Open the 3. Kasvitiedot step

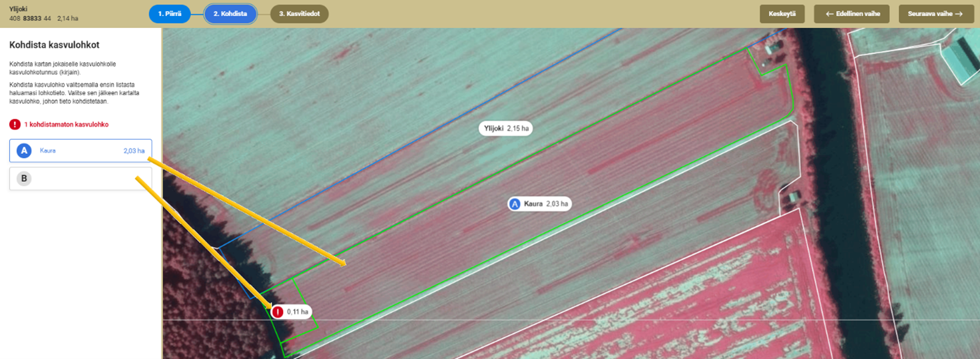click(299, 14)
